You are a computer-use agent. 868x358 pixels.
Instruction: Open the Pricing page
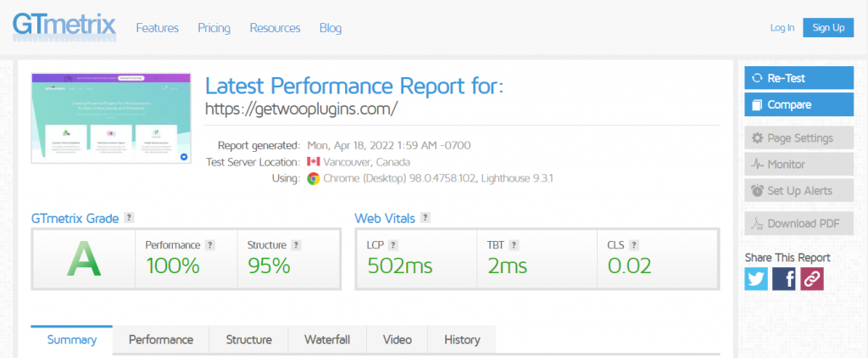pos(214,28)
